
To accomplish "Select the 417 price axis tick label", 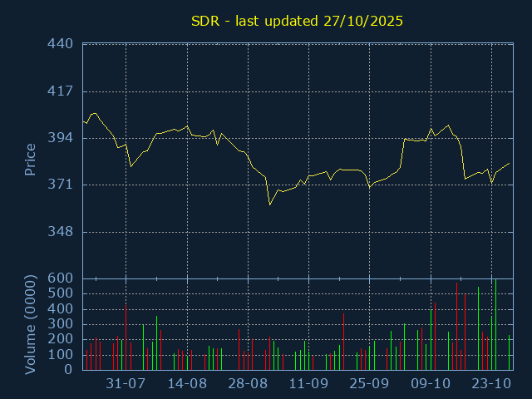I will click(61, 91).
